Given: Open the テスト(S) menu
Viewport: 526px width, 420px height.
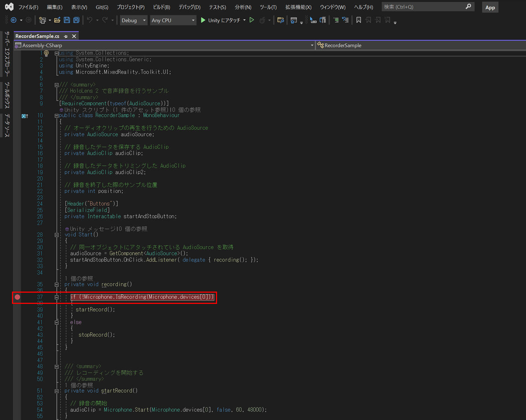Looking at the screenshot, I should click(x=217, y=7).
